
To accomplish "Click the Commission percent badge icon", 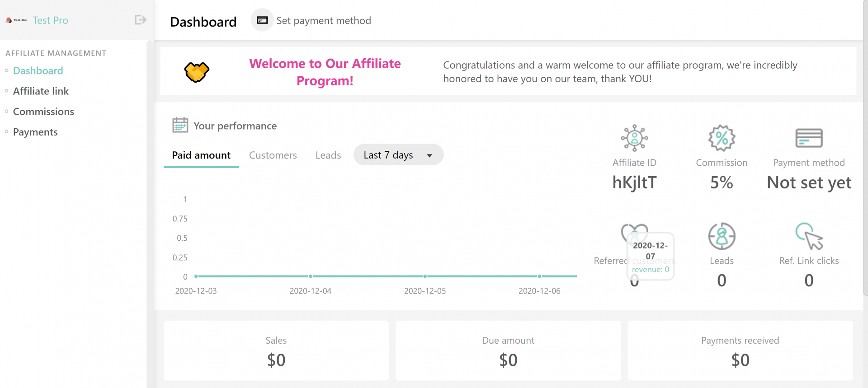I will coord(722,138).
